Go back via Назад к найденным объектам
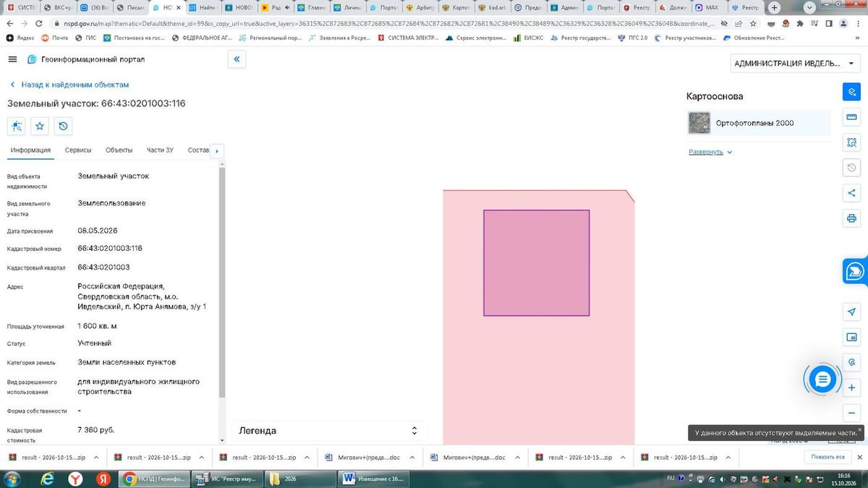 [69, 85]
